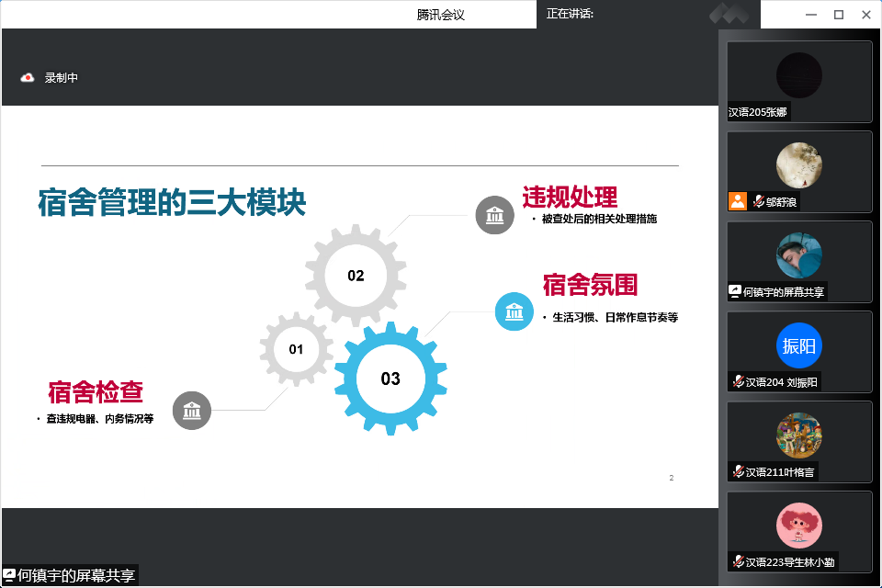Select the blue 振阳 avatar circle
The width and height of the screenshot is (882, 588).
point(798,346)
